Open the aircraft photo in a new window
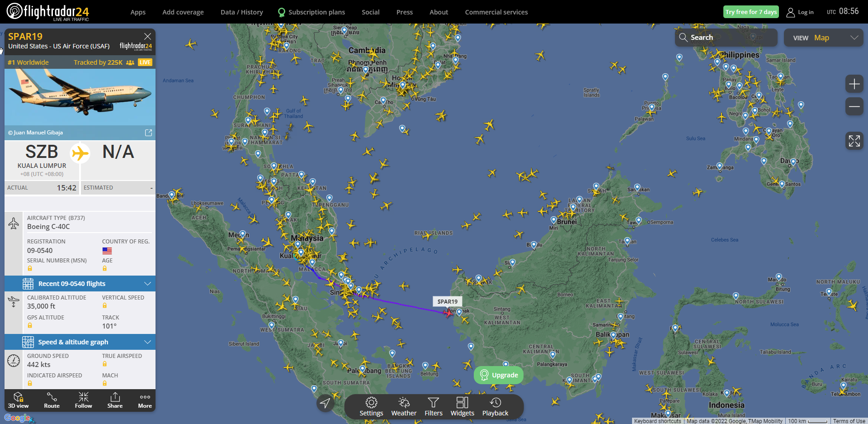 [148, 133]
